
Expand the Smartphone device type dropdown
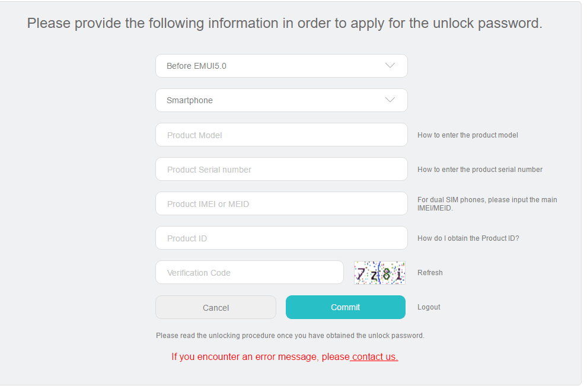click(282, 100)
